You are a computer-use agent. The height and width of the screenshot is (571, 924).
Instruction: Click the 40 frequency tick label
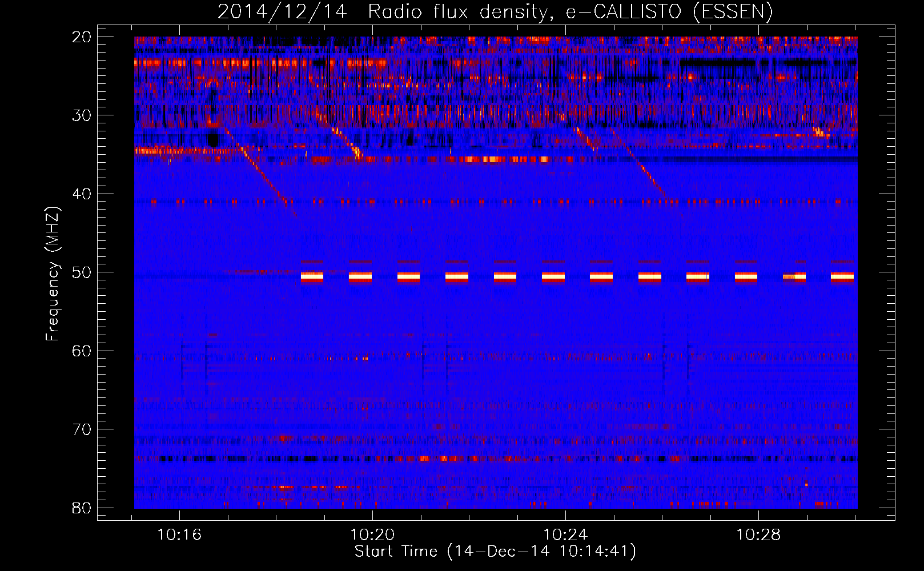(82, 194)
